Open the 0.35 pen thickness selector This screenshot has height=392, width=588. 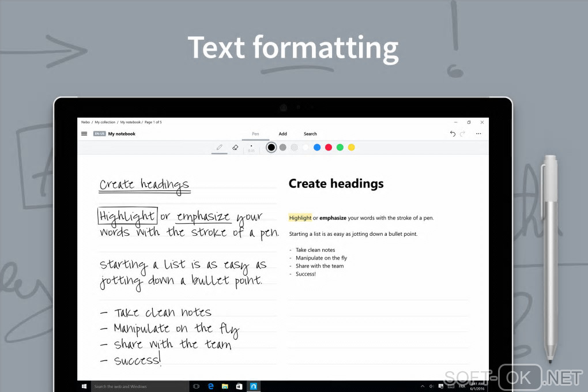pyautogui.click(x=251, y=148)
